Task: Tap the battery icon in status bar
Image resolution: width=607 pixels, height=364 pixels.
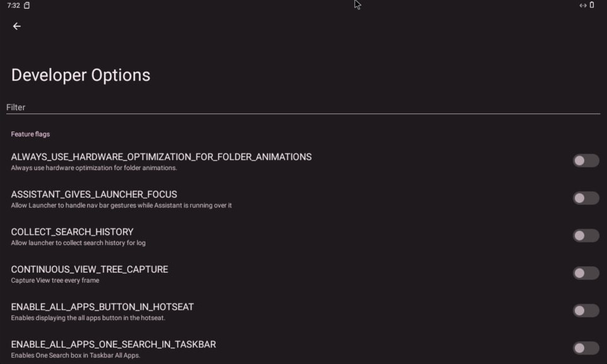Action: pos(592,5)
